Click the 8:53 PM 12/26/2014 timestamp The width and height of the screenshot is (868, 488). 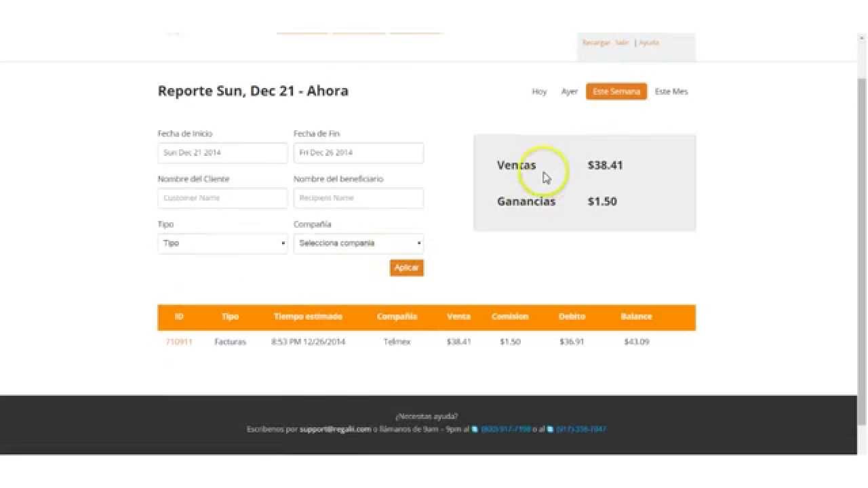308,342
